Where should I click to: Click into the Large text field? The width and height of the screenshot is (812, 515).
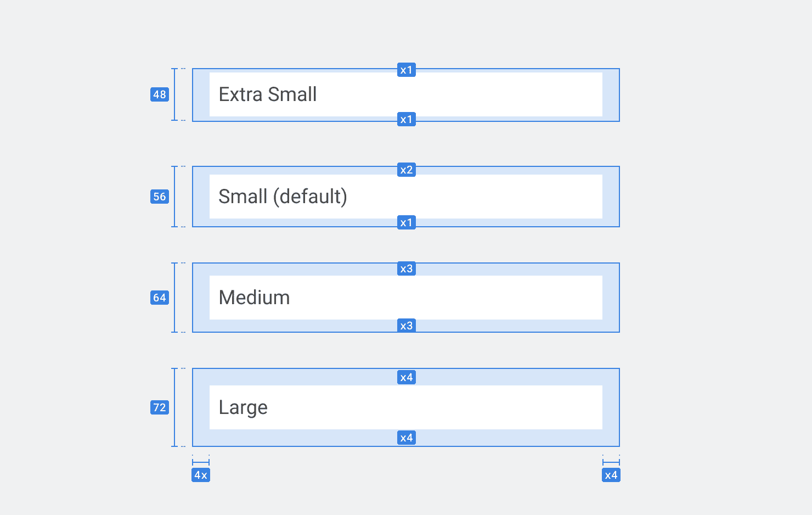coord(405,407)
